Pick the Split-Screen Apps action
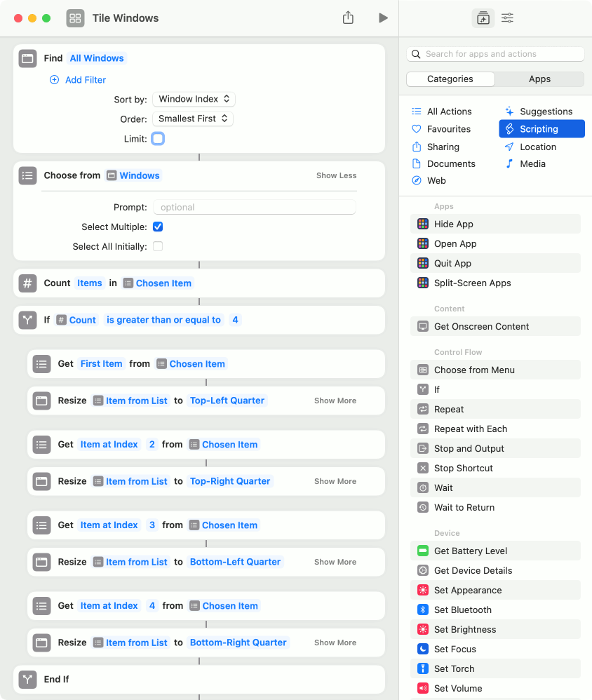Screen dimensions: 592x700 472,283
